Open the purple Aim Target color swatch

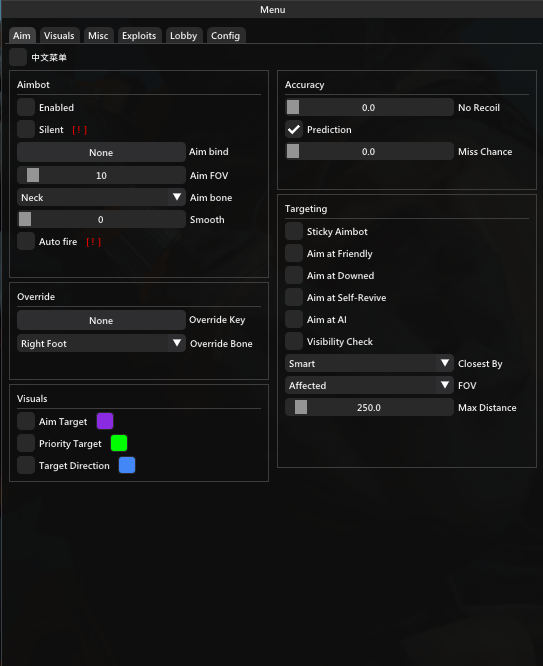coord(105,421)
